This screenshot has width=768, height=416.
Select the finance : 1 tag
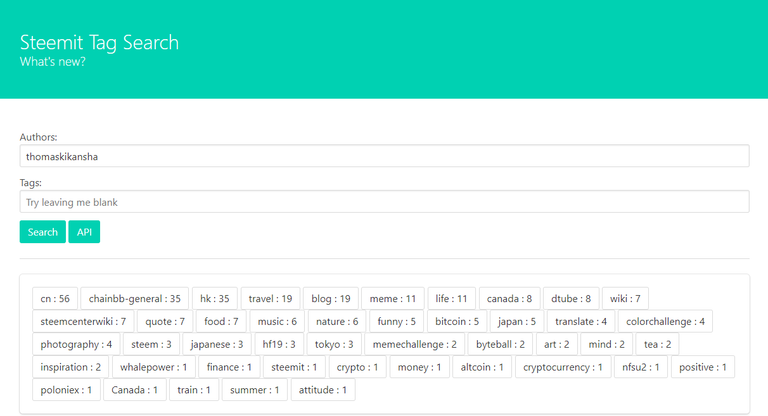click(229, 367)
